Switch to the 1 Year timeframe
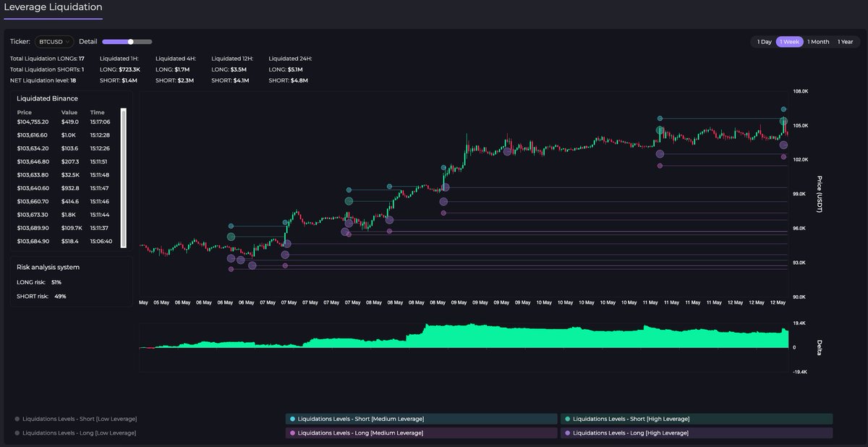 845,42
